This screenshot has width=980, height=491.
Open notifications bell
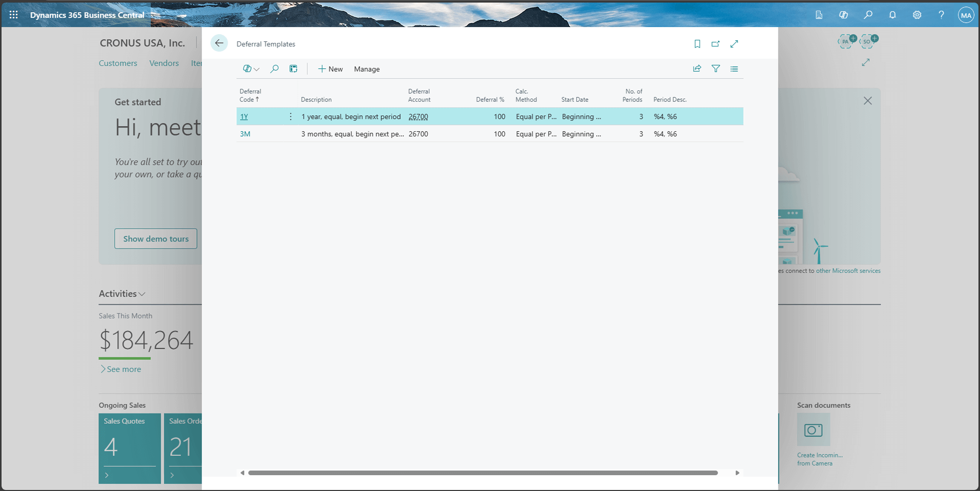(x=893, y=15)
